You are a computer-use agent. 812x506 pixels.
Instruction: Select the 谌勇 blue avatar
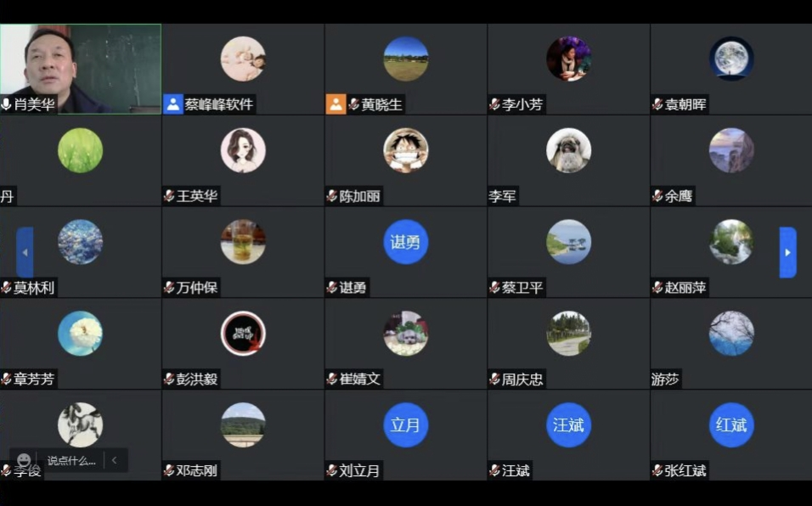tap(405, 242)
